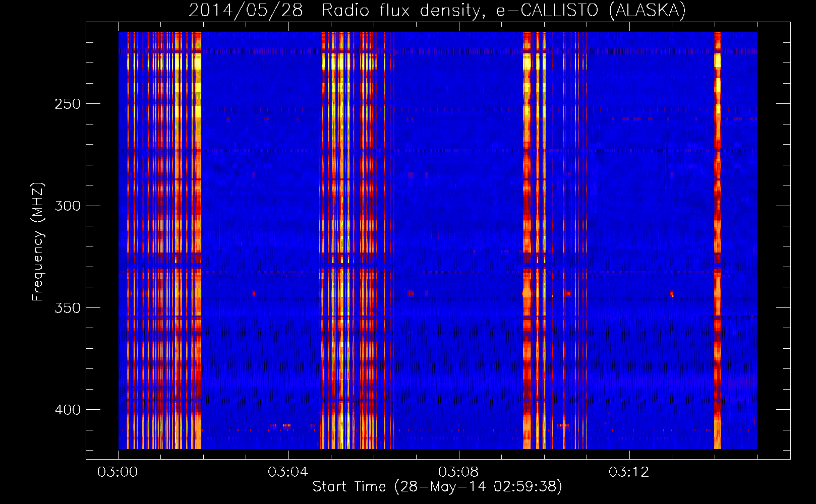
Task: Click the 'Frequency (MHZ)' axis label
Action: (38, 242)
